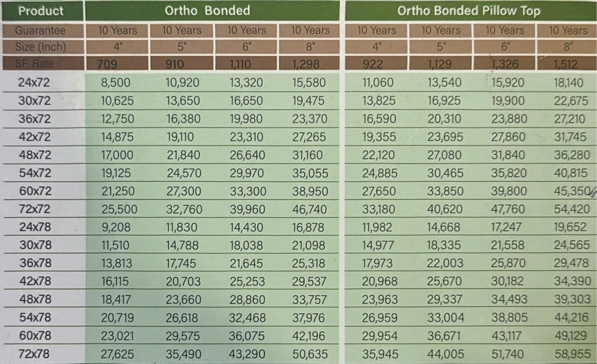
Task: Click the 24x72 size row label
Action: point(34,82)
